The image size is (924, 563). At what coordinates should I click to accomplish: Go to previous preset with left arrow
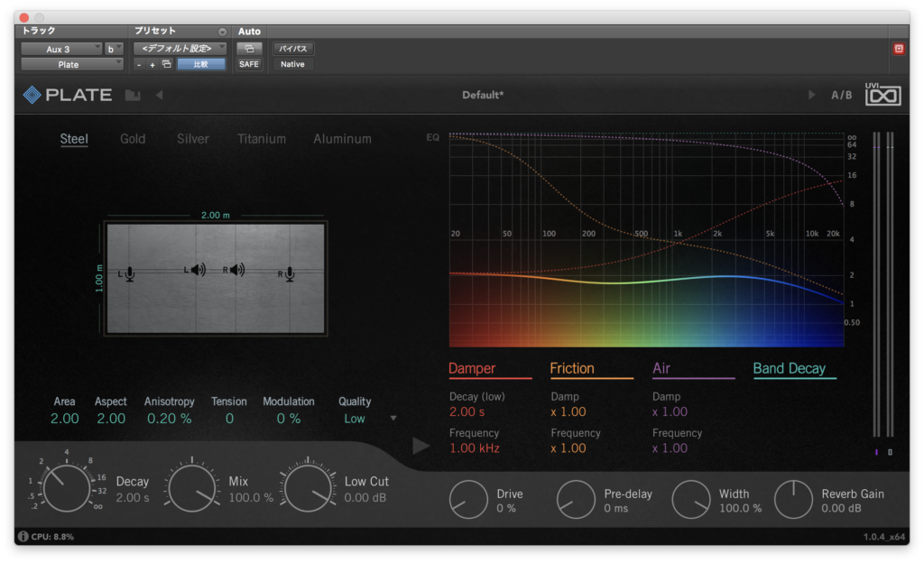159,95
